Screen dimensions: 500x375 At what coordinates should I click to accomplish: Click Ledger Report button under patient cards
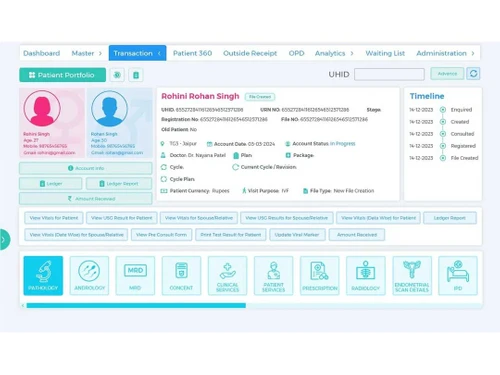pyautogui.click(x=119, y=184)
